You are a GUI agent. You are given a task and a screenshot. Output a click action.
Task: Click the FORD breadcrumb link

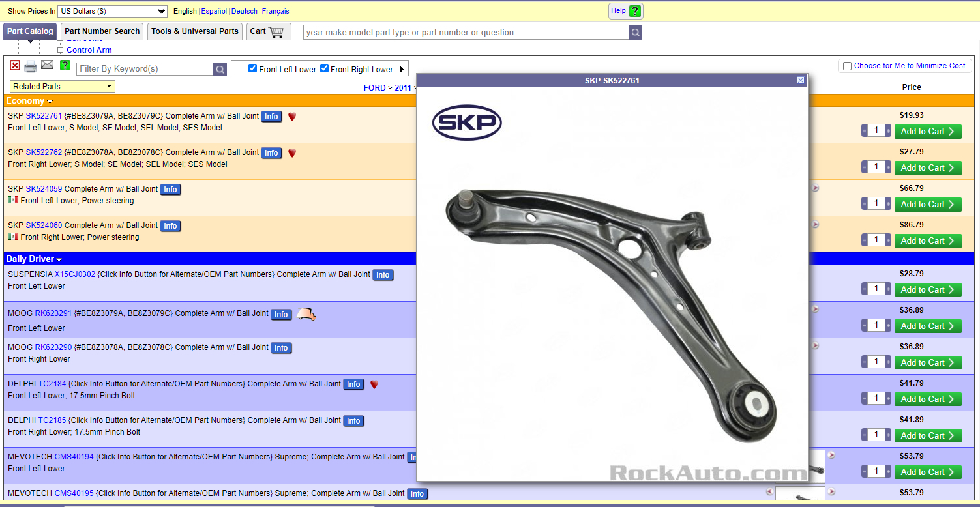click(x=375, y=87)
